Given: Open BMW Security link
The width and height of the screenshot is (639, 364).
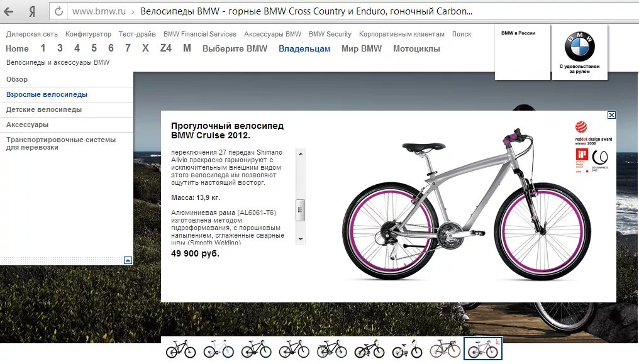Looking at the screenshot, I should [x=330, y=34].
